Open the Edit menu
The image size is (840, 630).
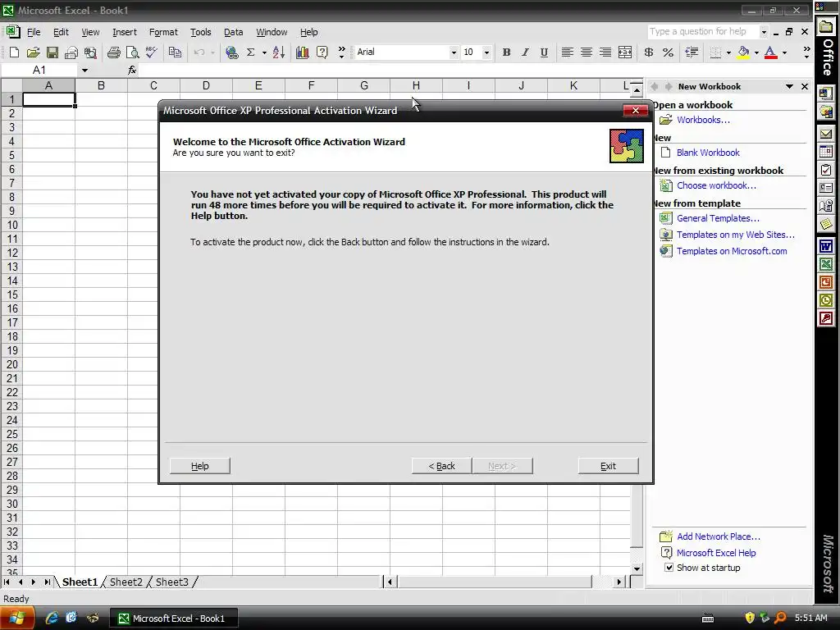pos(61,32)
